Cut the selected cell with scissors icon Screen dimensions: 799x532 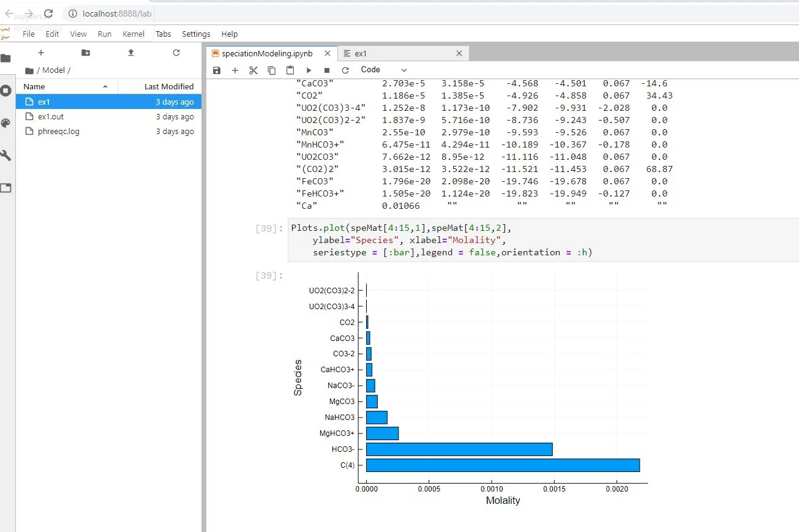pyautogui.click(x=253, y=69)
